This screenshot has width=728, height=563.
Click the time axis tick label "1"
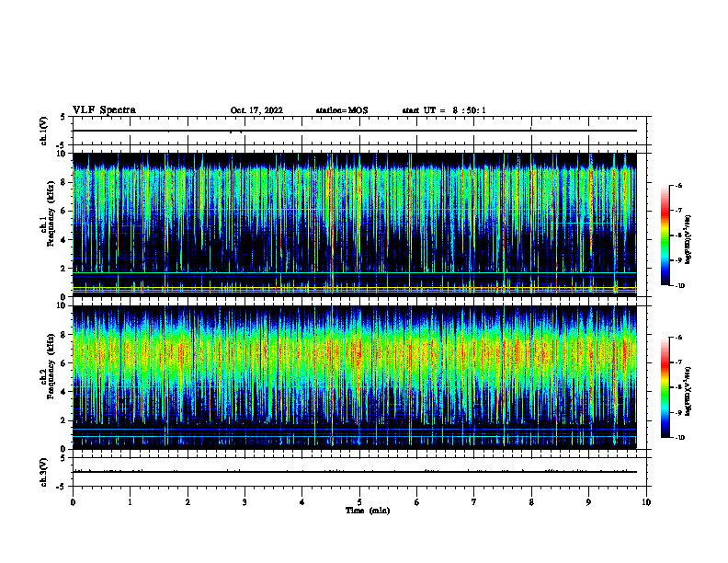coord(130,502)
